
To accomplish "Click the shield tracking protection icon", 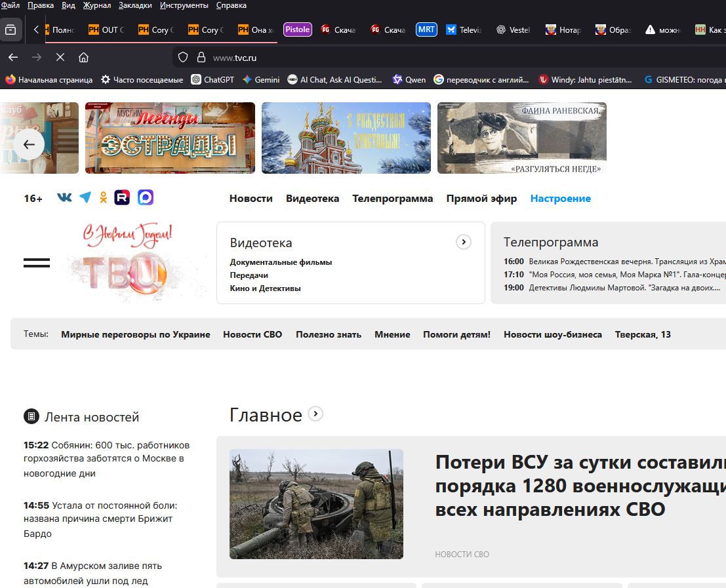I will coord(183,58).
